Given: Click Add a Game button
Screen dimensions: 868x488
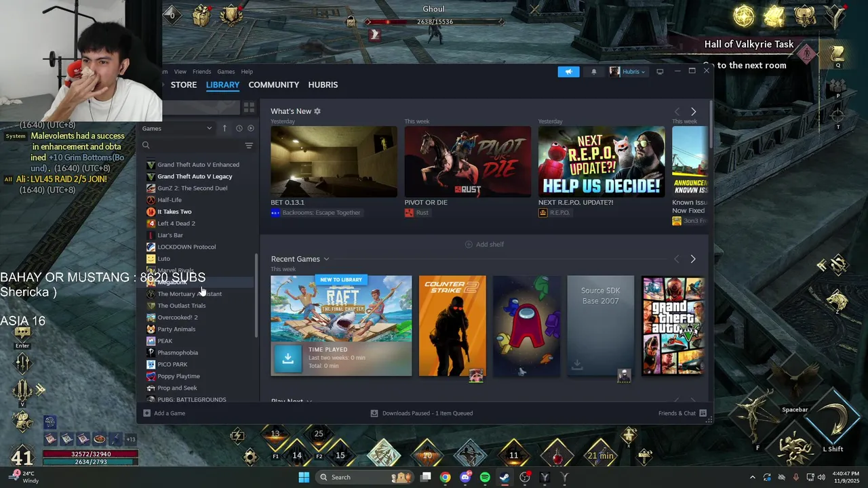Looking at the screenshot, I should (x=164, y=413).
